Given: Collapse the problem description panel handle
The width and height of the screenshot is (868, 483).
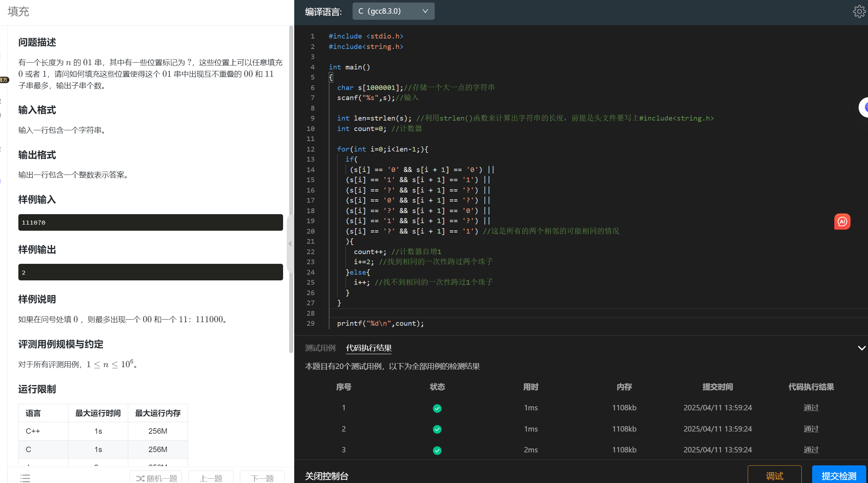Looking at the screenshot, I should tap(290, 244).
